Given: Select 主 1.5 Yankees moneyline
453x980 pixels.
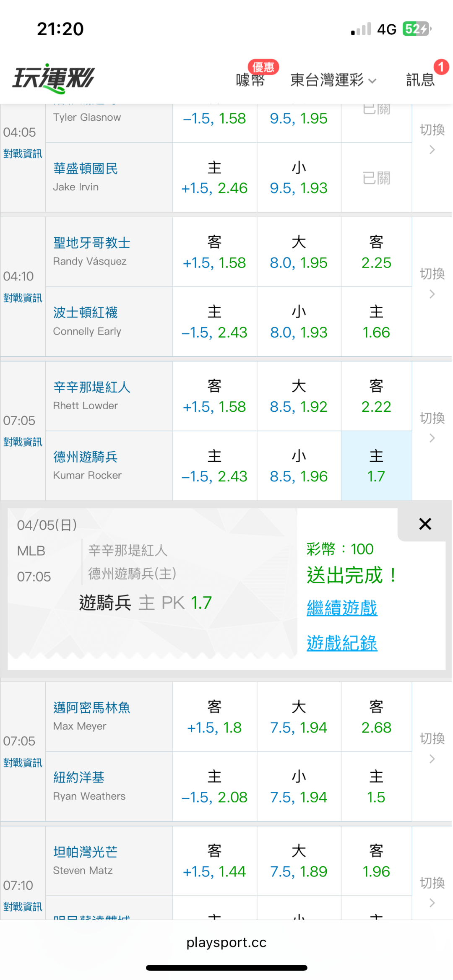Looking at the screenshot, I should (x=376, y=787).
